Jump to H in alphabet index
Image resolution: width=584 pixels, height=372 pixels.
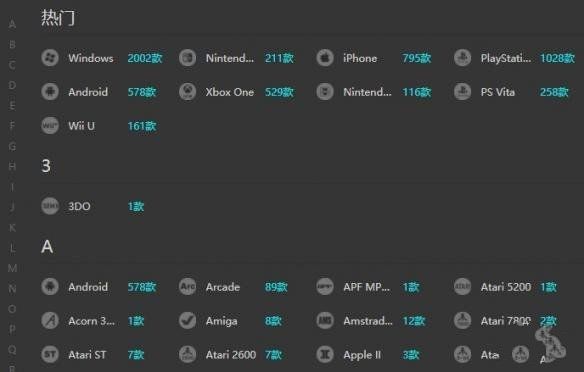click(x=12, y=166)
